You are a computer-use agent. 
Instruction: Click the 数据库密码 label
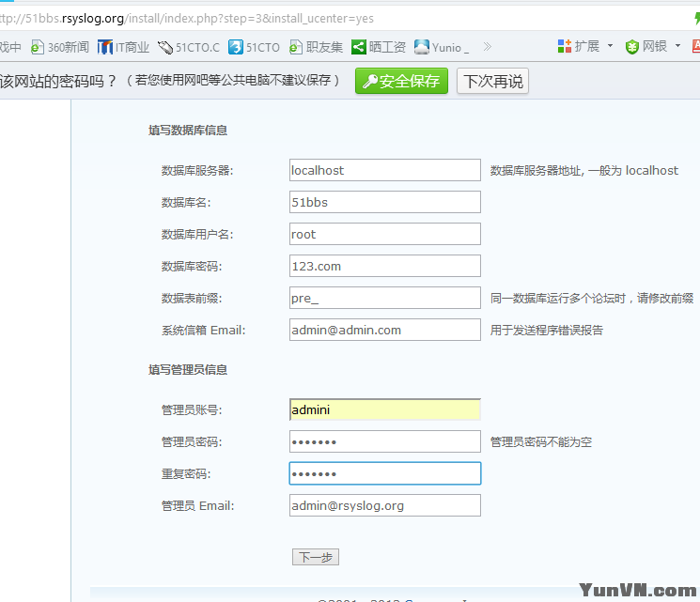coord(192,267)
